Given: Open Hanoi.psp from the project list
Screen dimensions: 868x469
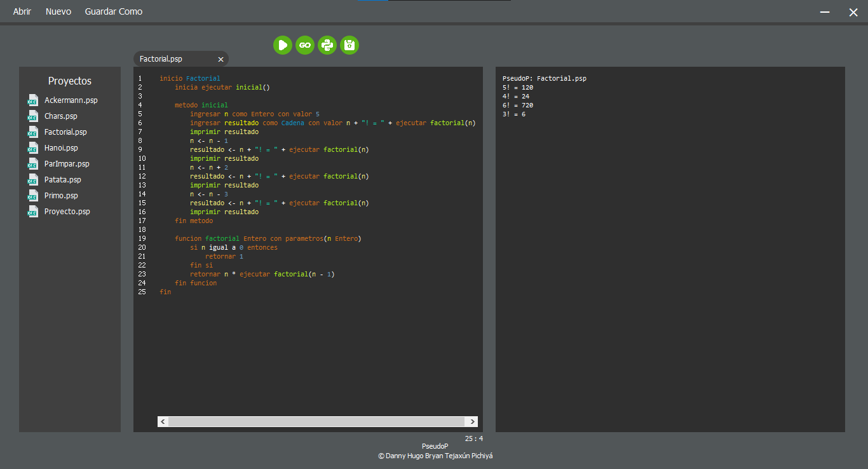Looking at the screenshot, I should click(x=61, y=148).
